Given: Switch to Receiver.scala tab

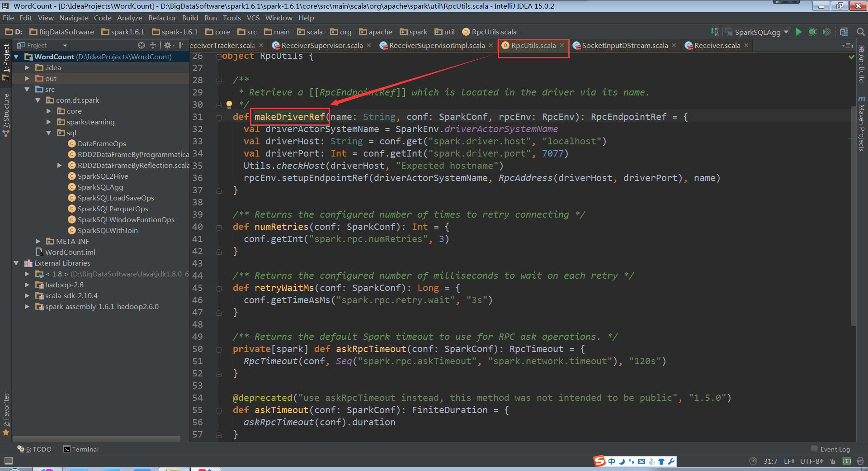Looking at the screenshot, I should [x=717, y=45].
